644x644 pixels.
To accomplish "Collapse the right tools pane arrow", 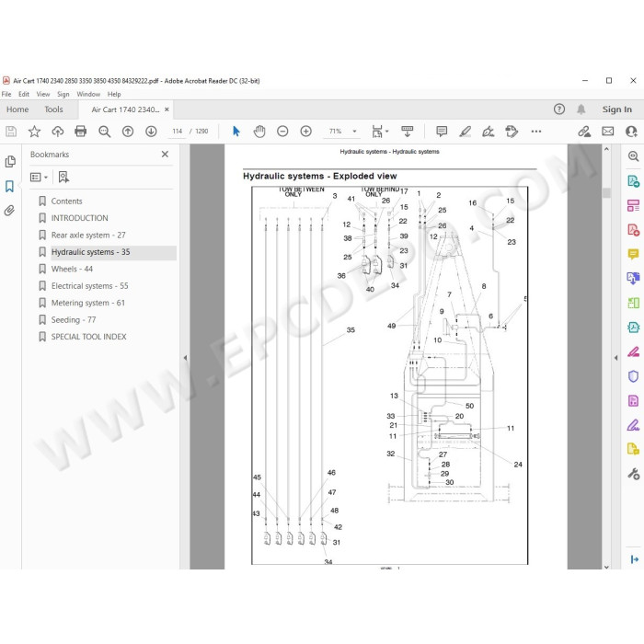I will [x=615, y=358].
